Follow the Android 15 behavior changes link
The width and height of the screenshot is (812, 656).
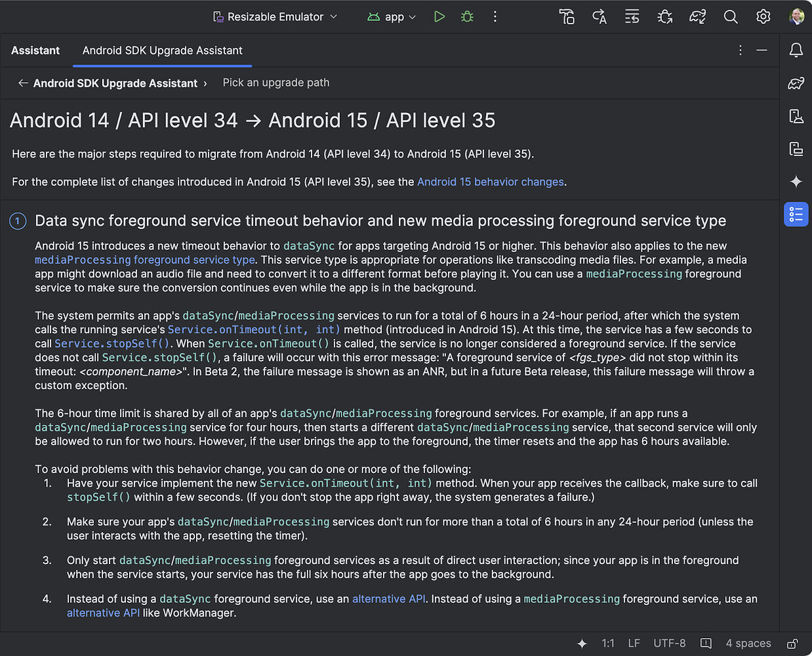[x=490, y=182]
